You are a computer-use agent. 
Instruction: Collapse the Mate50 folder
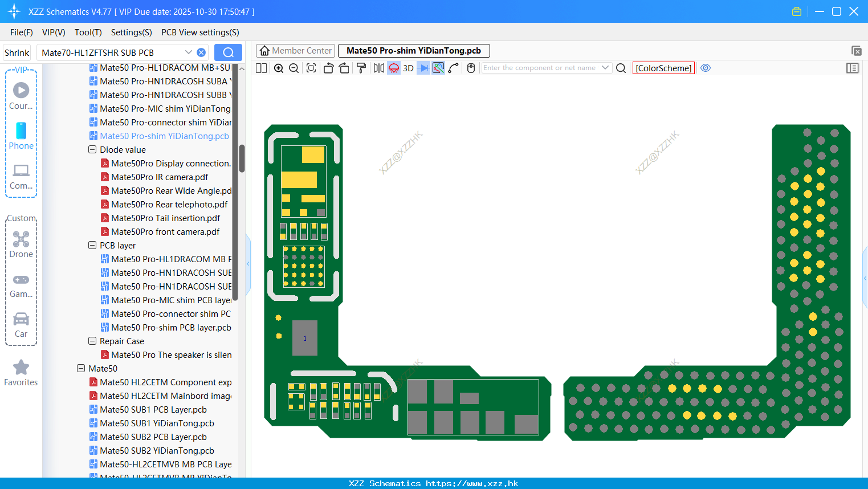point(81,369)
